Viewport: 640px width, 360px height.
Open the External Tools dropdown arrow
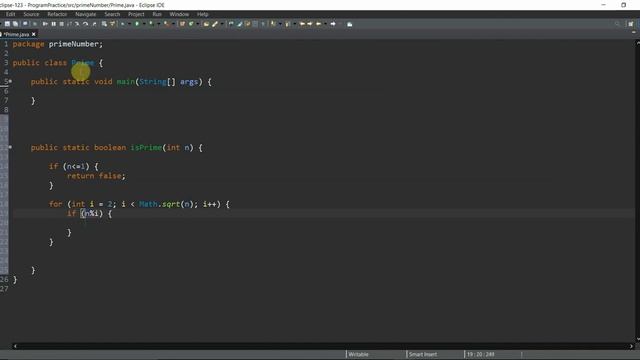point(173,24)
